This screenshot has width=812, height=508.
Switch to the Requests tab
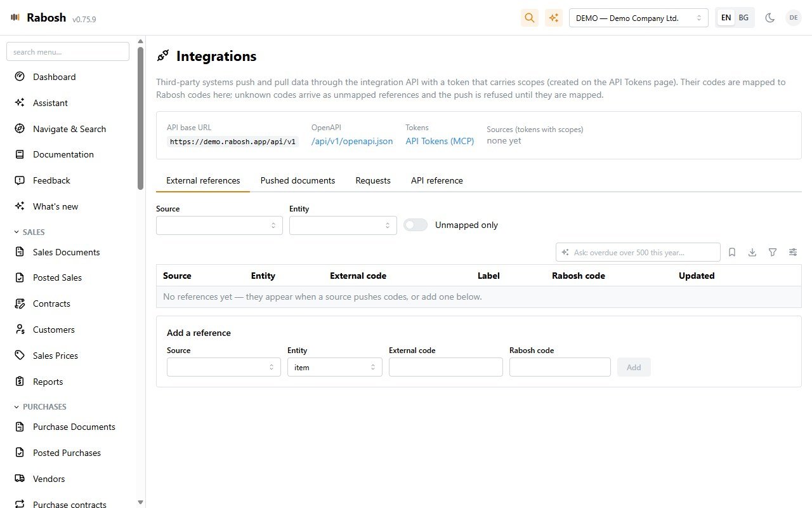pyautogui.click(x=373, y=180)
